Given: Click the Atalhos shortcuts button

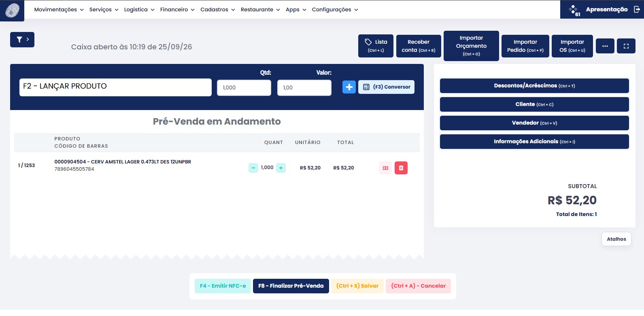Looking at the screenshot, I should point(616,239).
